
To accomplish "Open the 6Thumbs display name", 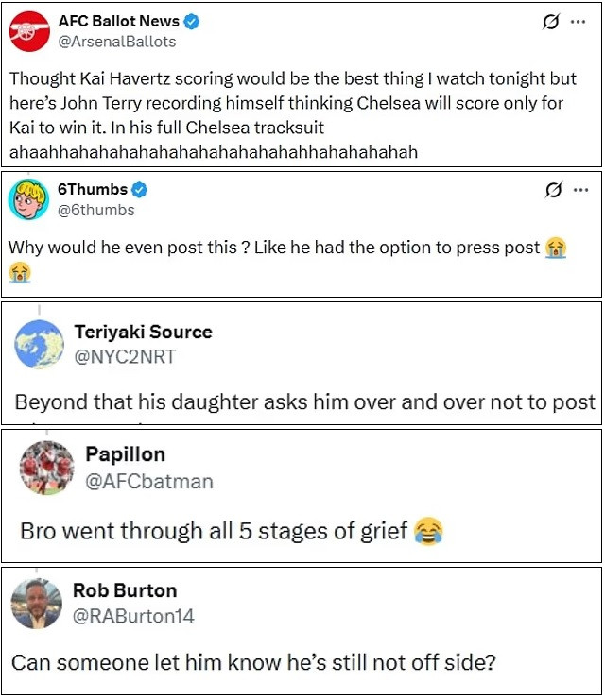I will coord(93,189).
